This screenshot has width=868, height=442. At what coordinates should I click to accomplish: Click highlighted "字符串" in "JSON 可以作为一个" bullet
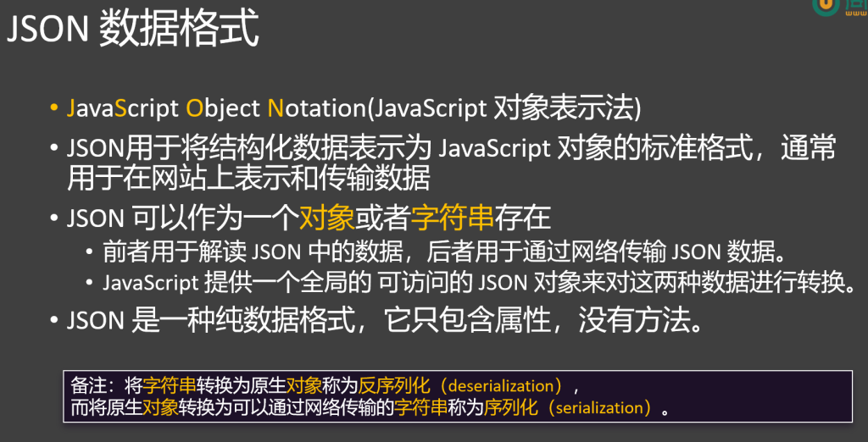(x=452, y=218)
